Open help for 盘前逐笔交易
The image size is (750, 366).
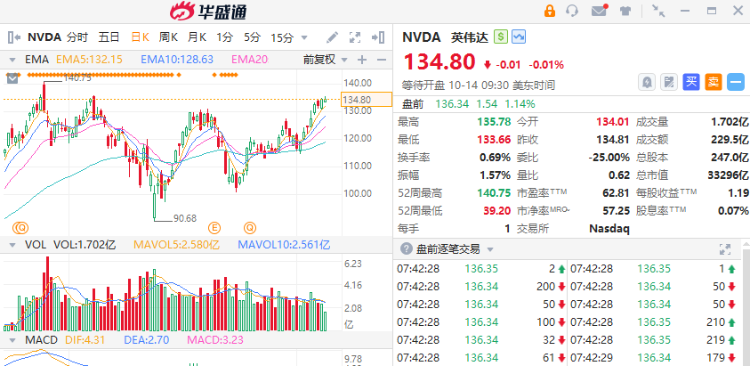coord(406,249)
